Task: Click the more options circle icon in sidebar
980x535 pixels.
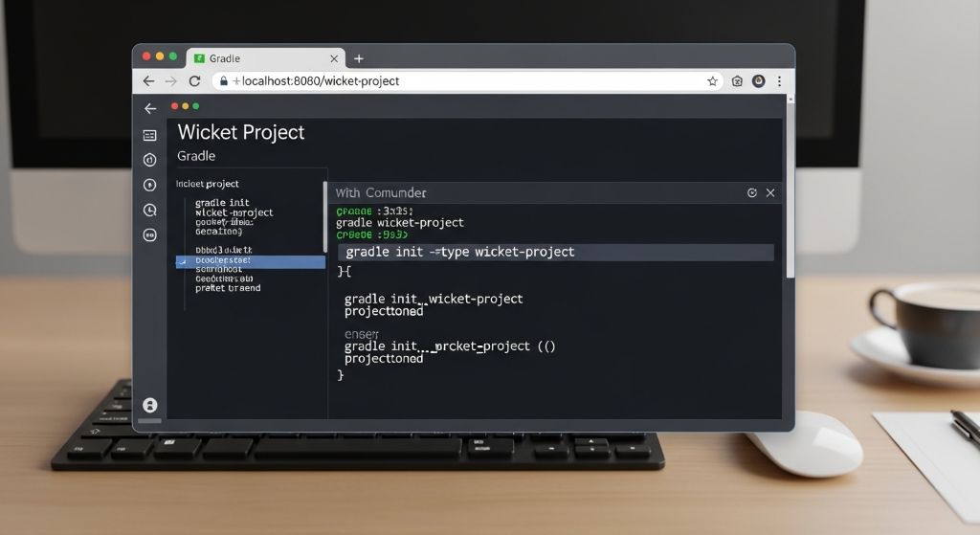Action: coord(149,234)
